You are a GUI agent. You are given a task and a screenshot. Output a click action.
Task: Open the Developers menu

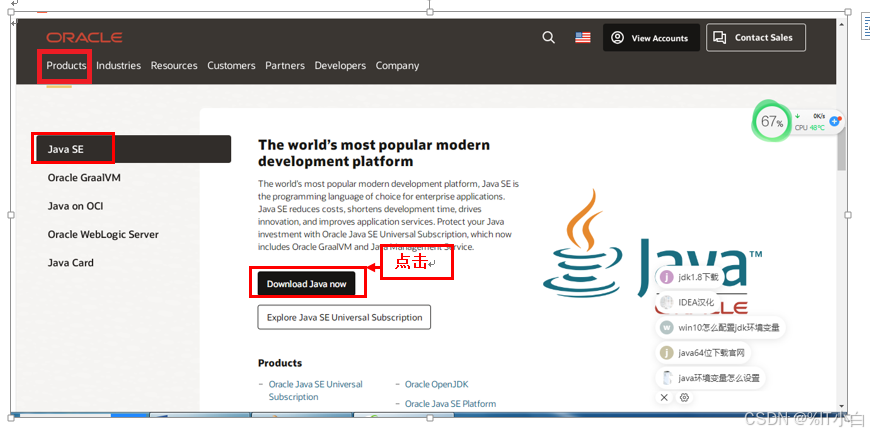tap(340, 65)
